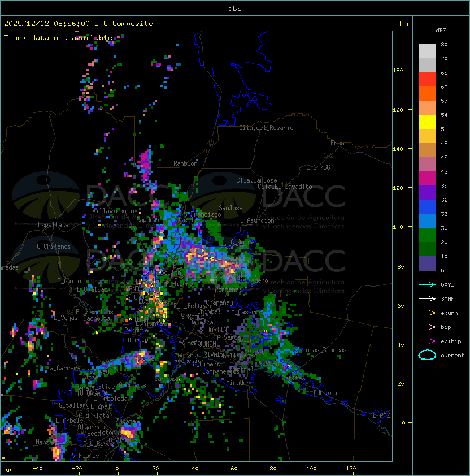Pick the magenta 39–42 dBZ swatch
This screenshot has height=476, width=470.
point(427,179)
